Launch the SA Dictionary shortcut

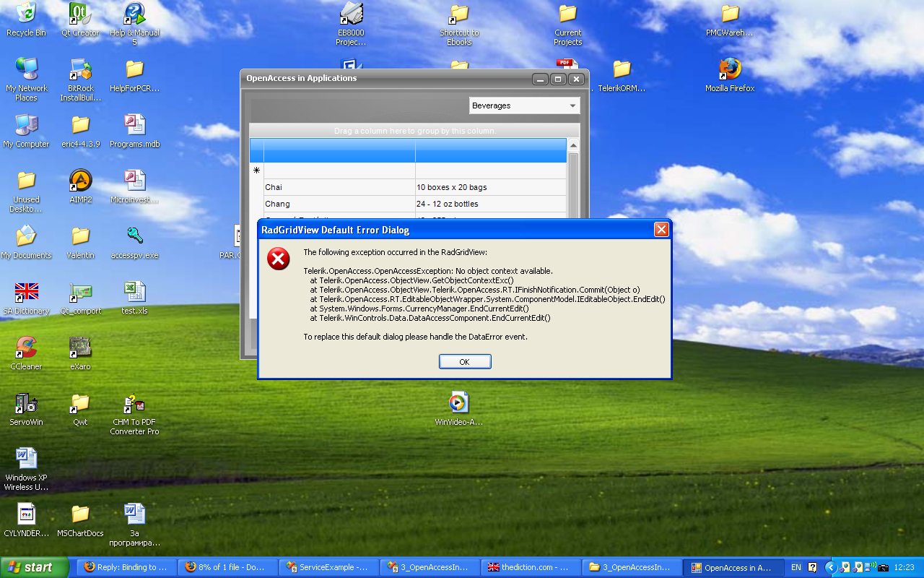[26, 298]
